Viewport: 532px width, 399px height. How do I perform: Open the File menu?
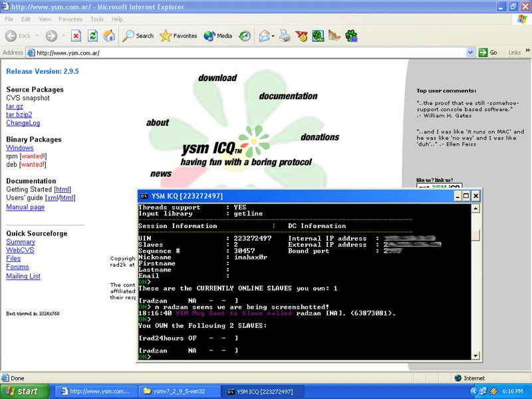click(9, 19)
